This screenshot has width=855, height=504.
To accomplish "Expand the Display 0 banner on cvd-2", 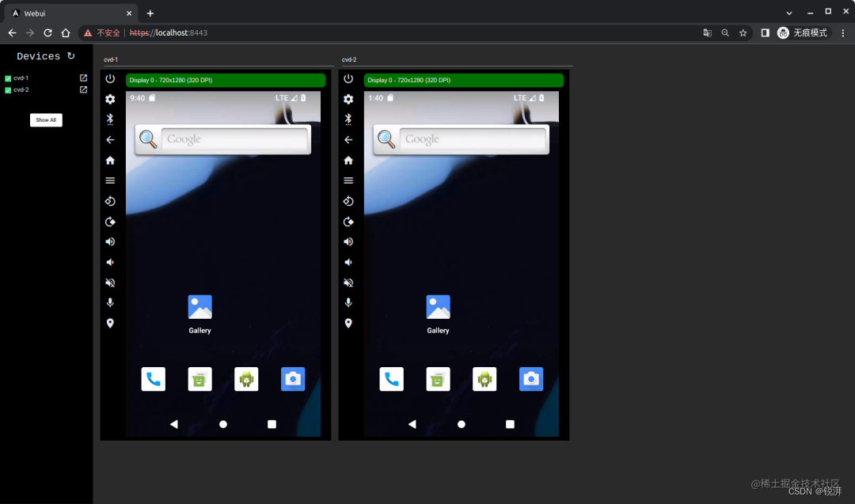I will [x=463, y=80].
